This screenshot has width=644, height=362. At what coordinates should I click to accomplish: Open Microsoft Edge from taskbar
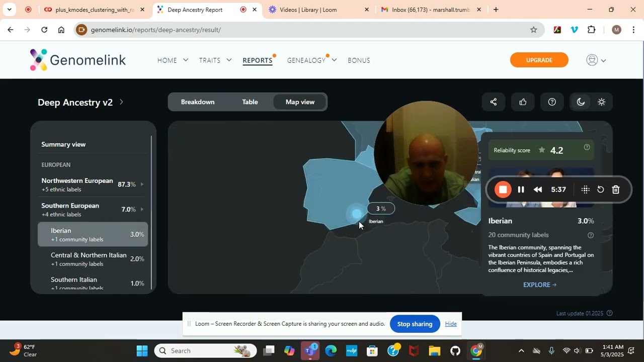pos(331,350)
